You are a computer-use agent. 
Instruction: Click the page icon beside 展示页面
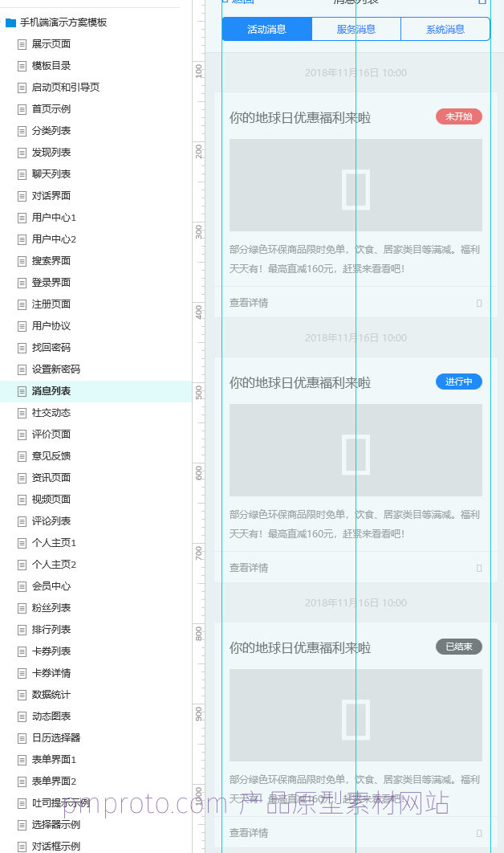(x=22, y=44)
